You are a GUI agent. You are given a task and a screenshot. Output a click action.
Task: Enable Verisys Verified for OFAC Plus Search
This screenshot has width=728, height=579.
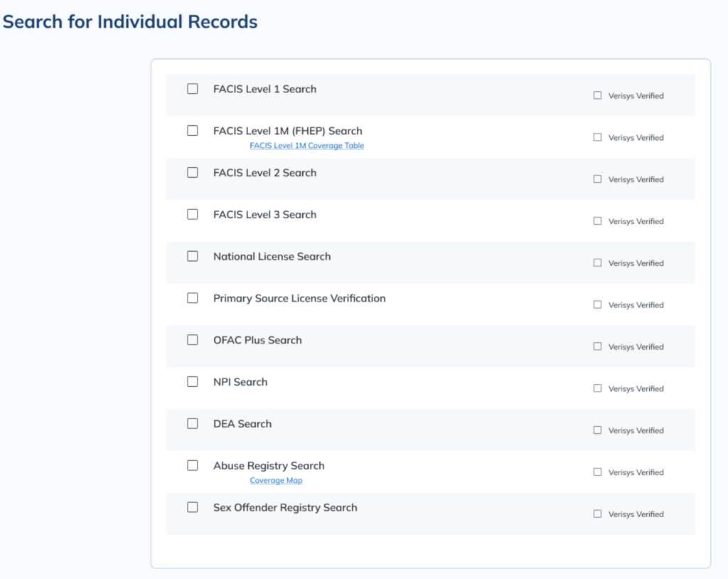coord(597,346)
